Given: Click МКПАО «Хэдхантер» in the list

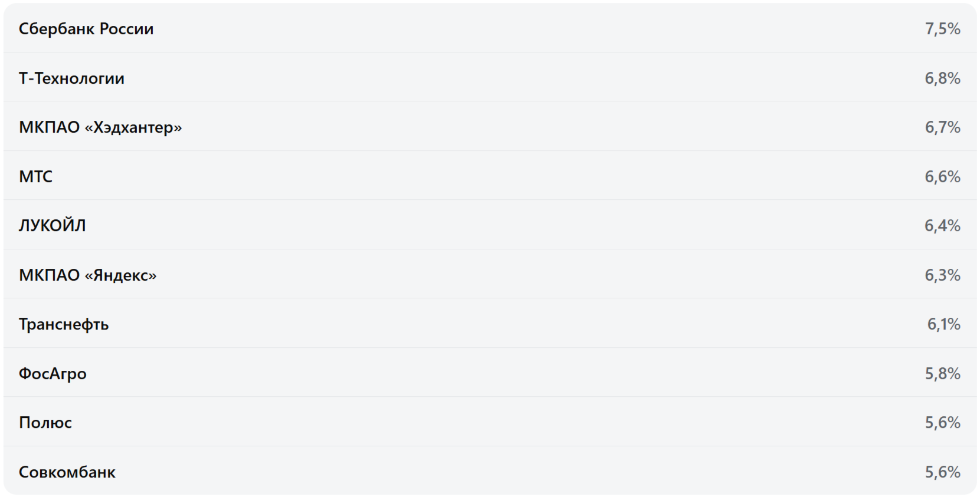Looking at the screenshot, I should coord(100,127).
